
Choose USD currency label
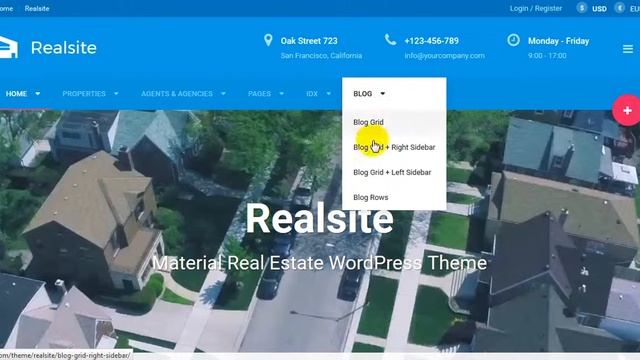point(599,9)
